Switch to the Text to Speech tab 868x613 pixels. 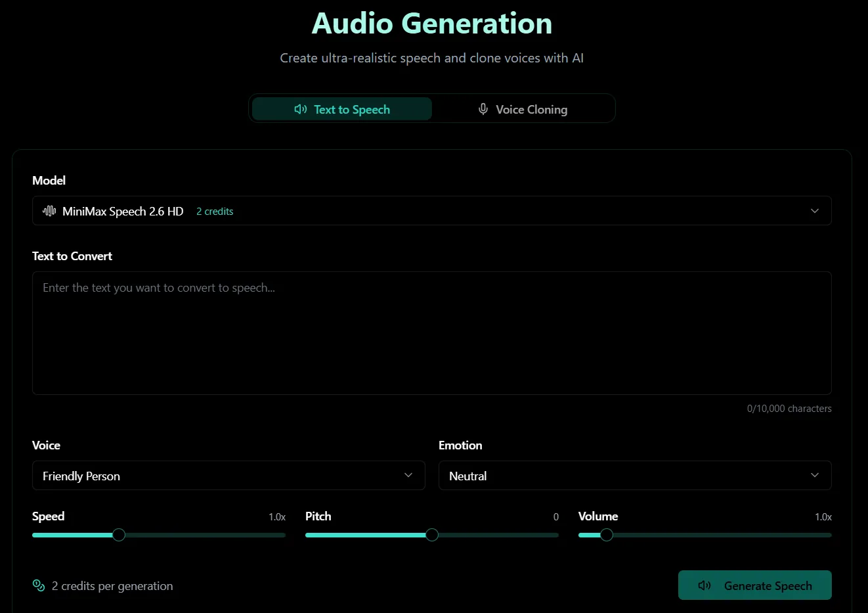342,109
